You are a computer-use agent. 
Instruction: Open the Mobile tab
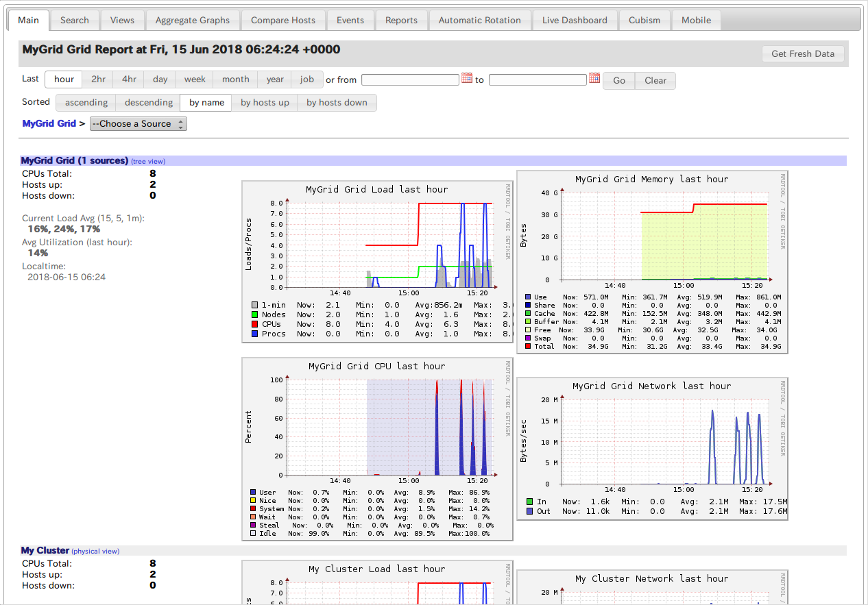697,20
